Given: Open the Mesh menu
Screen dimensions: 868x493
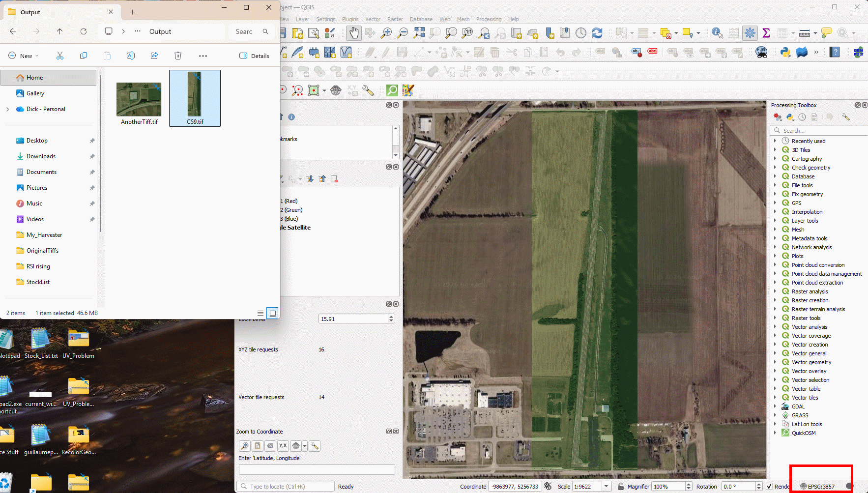Looking at the screenshot, I should 463,19.
